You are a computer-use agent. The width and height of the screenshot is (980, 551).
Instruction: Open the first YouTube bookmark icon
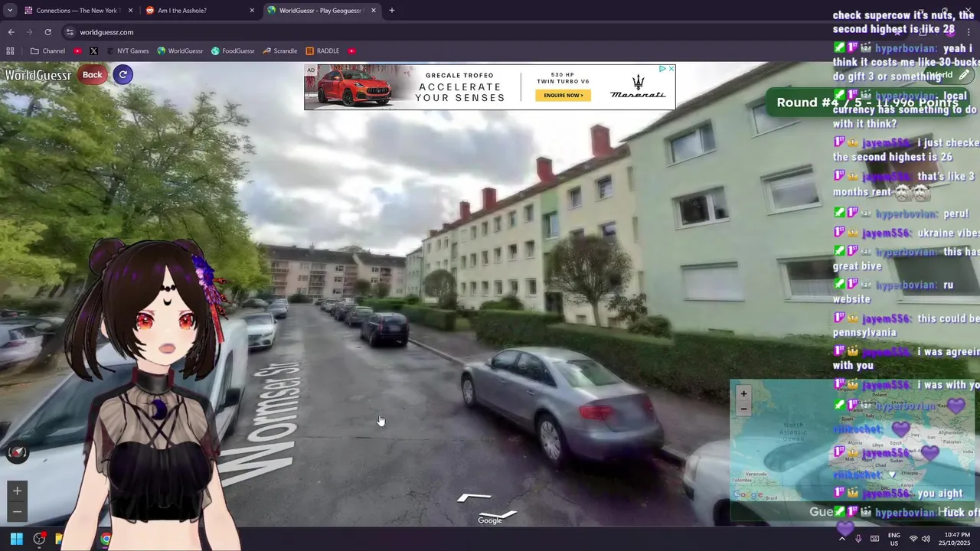click(x=78, y=51)
